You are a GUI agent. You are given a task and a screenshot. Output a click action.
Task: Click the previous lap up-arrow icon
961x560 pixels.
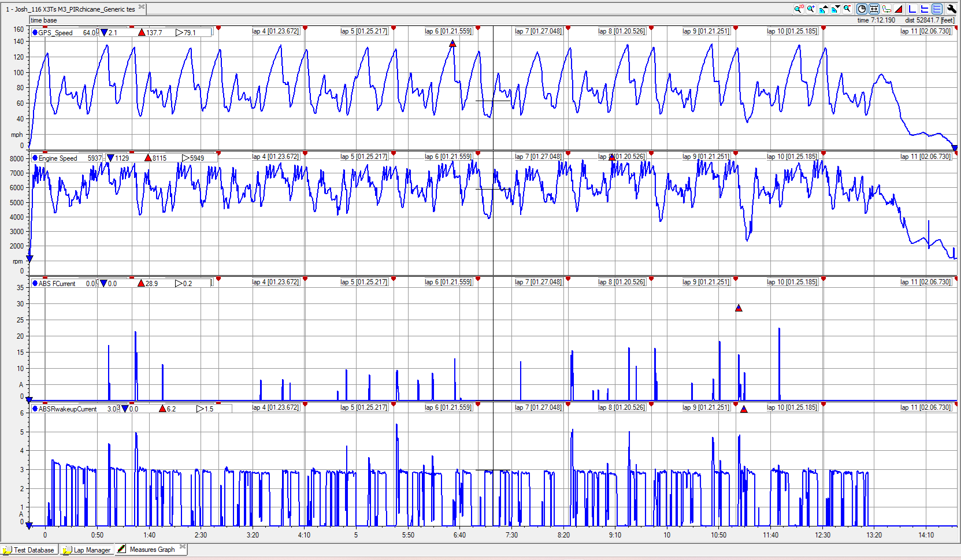(823, 9)
